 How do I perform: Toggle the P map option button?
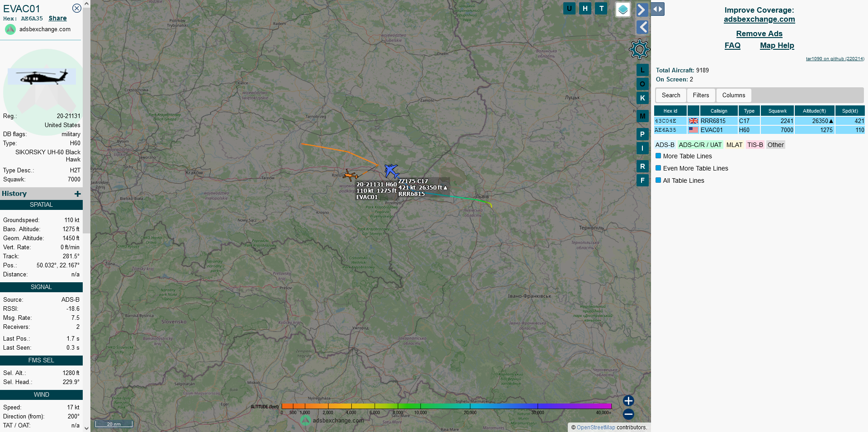click(x=642, y=134)
